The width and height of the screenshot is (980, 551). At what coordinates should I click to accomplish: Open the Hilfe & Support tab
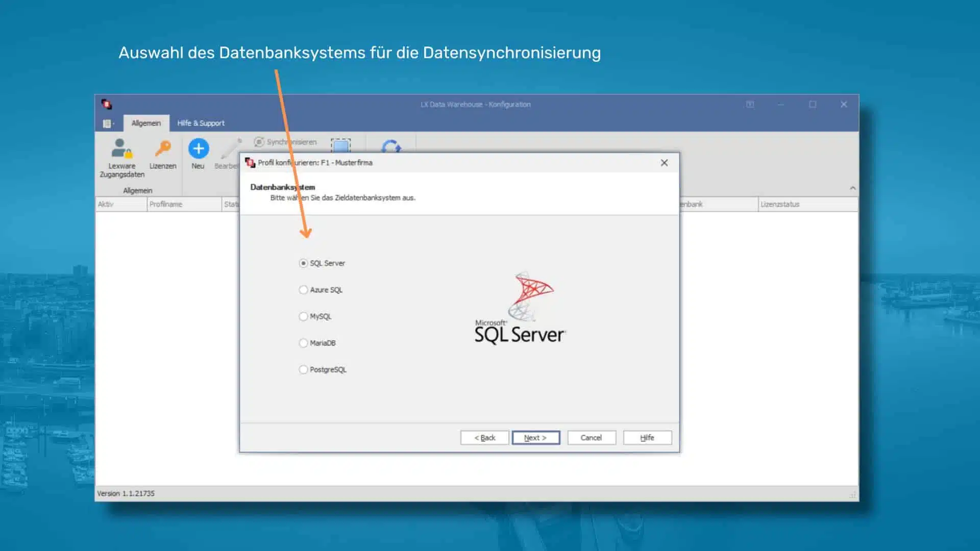[201, 123]
